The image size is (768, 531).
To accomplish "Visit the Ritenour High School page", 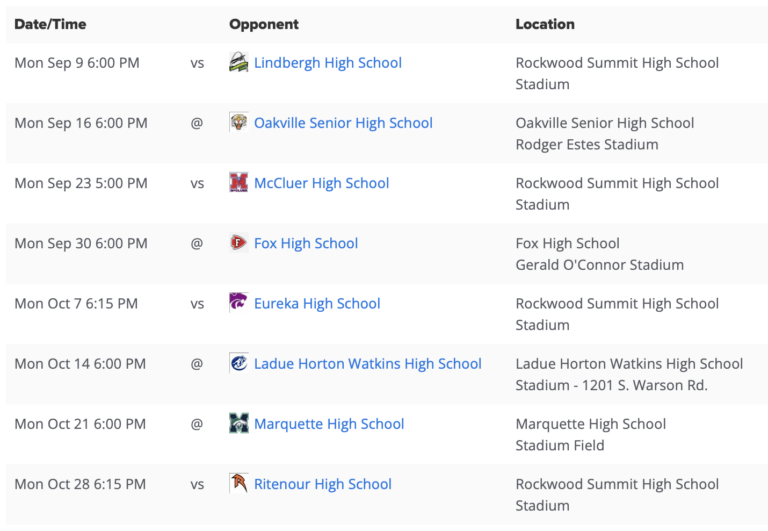I will click(323, 484).
